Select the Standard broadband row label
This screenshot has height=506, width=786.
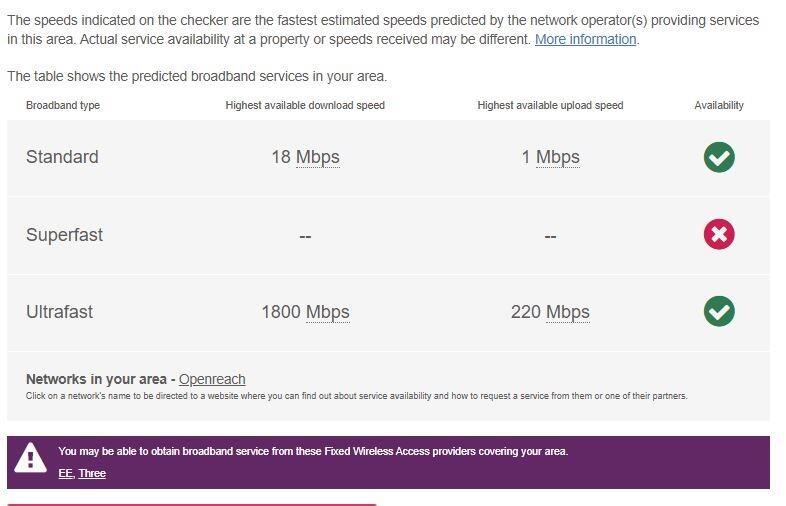point(62,157)
